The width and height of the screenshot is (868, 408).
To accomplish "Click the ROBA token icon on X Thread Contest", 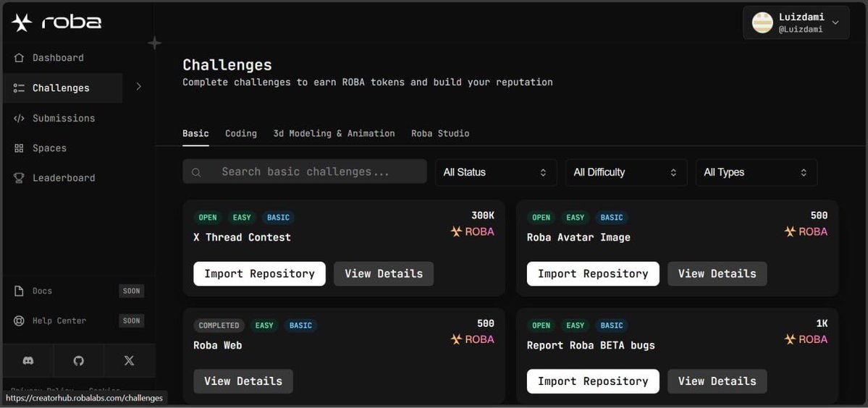I will tap(456, 231).
